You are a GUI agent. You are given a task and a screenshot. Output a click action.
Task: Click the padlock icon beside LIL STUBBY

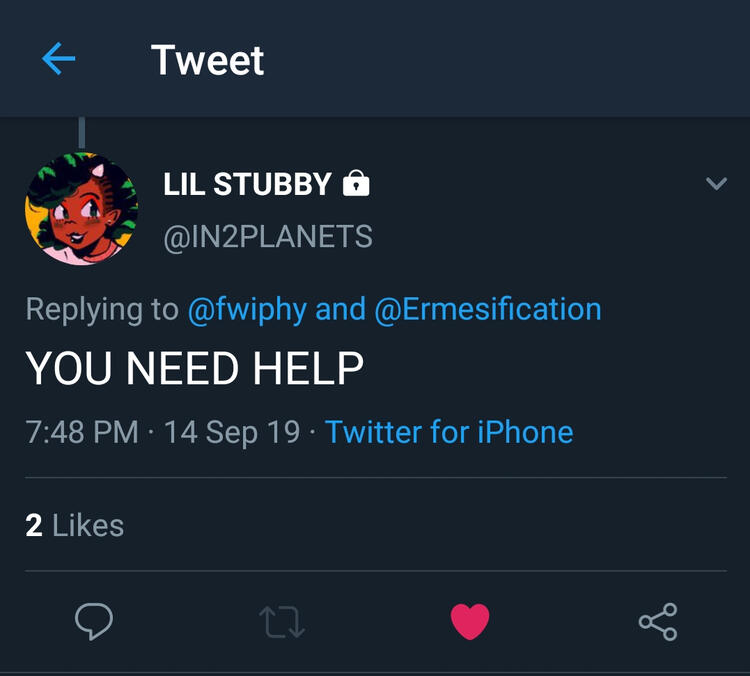click(355, 184)
